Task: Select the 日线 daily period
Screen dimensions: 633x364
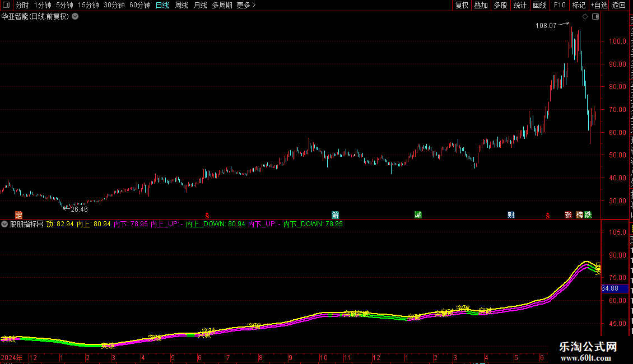Action: (162, 5)
